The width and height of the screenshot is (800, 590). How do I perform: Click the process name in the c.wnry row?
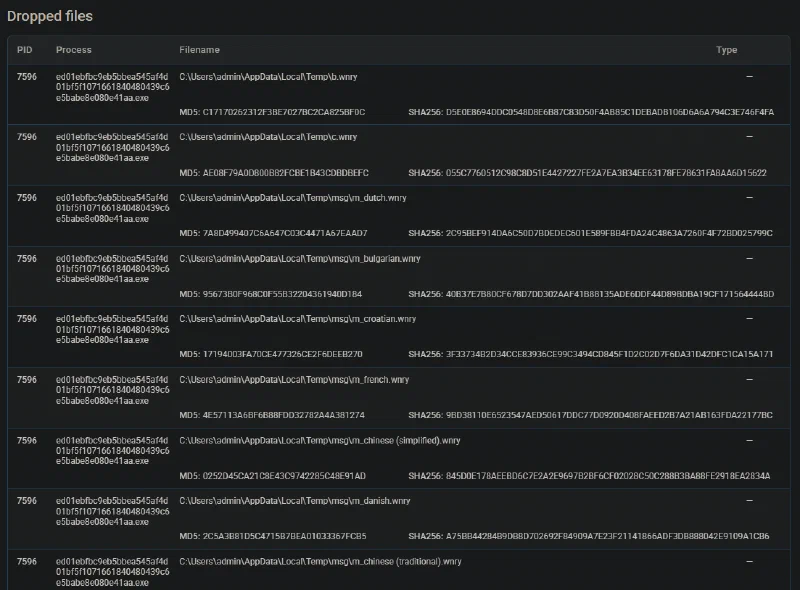pos(113,148)
